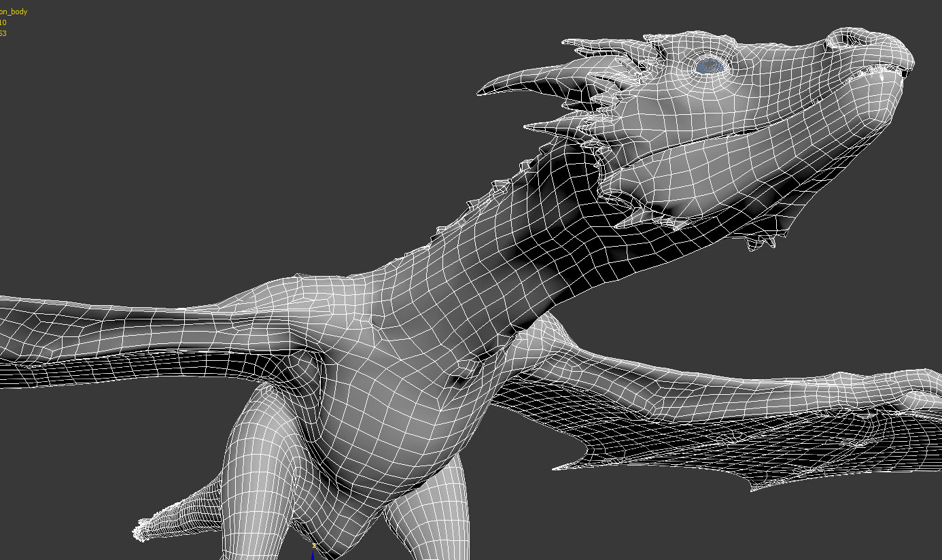Click the yellow vertex count readout
The width and height of the screenshot is (942, 560).
(4, 22)
